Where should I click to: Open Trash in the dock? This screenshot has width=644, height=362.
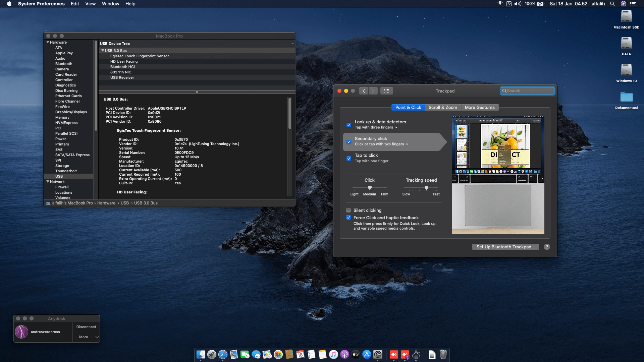click(x=443, y=355)
